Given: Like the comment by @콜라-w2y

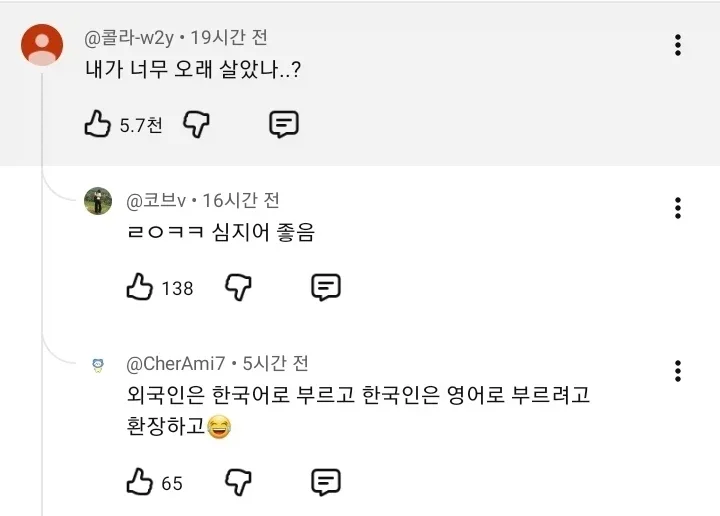Looking at the screenshot, I should coord(98,124).
